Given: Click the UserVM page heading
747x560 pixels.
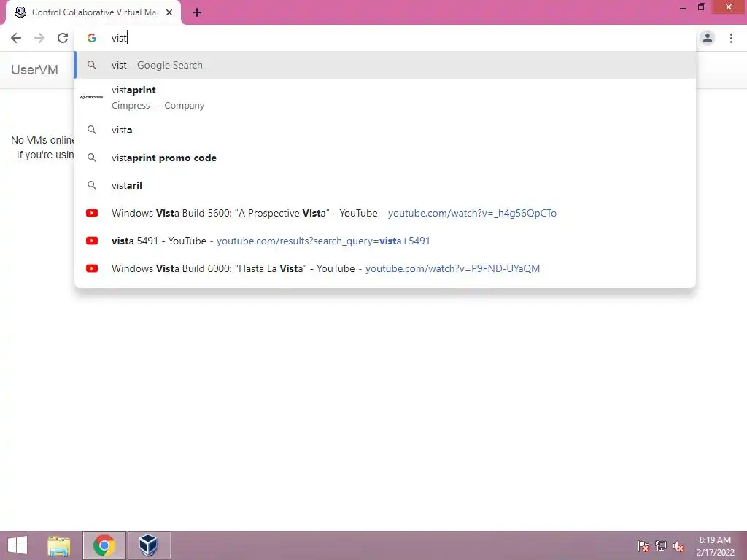Looking at the screenshot, I should 35,69.
